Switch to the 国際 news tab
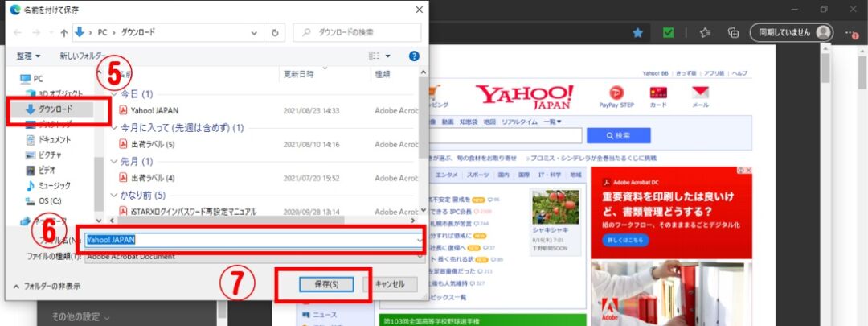Viewport: 868px width, 326px height. (523, 175)
